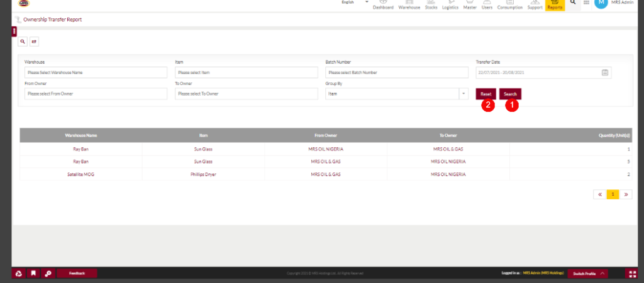Click the Item column header
This screenshot has width=644, height=283.
[x=203, y=135]
